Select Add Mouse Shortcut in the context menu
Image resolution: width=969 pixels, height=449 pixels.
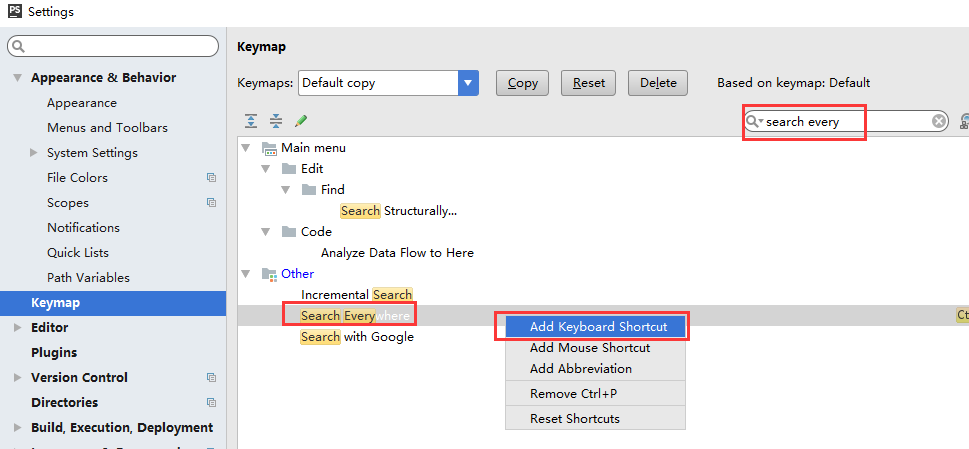[589, 348]
